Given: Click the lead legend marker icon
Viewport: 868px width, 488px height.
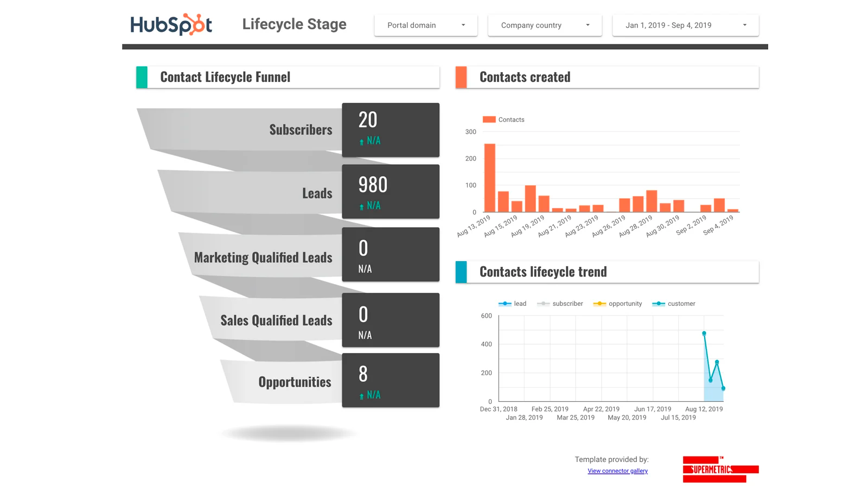Looking at the screenshot, I should (505, 304).
